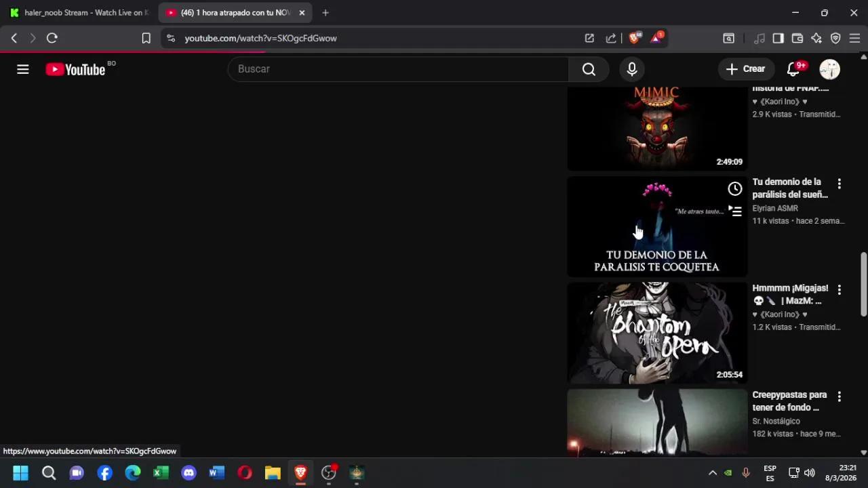Screen dimensions: 868x488
Task: Open three-dot menu on Tu demonio video
Action: (x=839, y=183)
